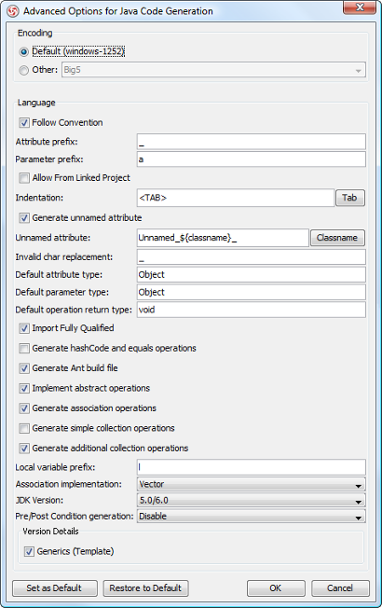Open the JDK Version dropdown
382x608 pixels.
point(251,500)
